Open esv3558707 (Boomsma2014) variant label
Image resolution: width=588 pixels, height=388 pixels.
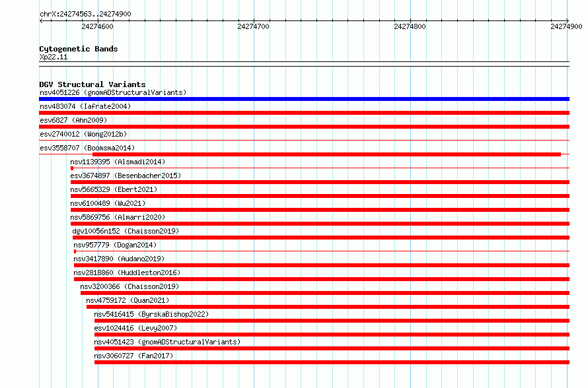(x=87, y=148)
